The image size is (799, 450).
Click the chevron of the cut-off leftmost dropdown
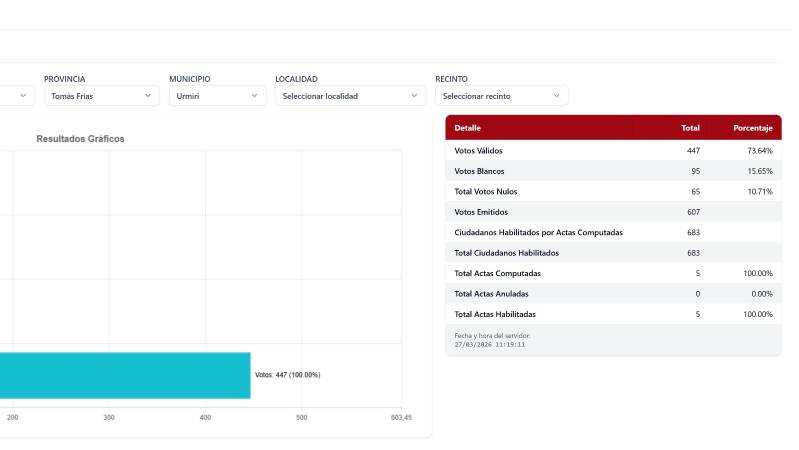coord(22,96)
